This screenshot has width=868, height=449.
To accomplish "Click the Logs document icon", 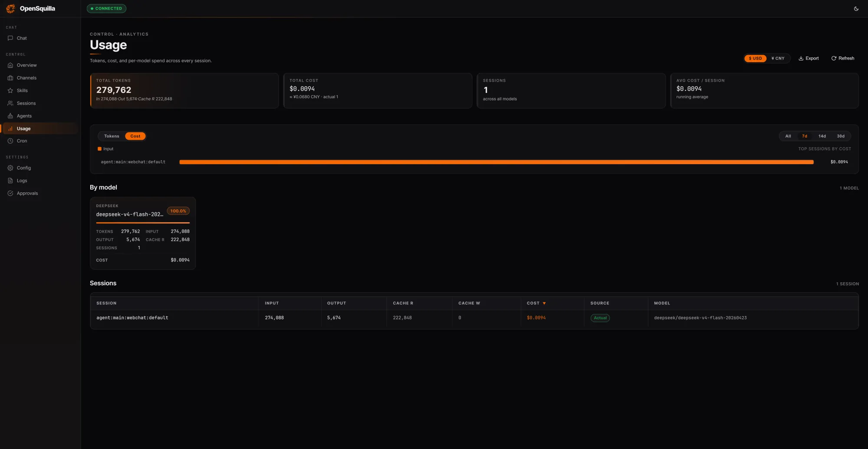I will point(10,181).
